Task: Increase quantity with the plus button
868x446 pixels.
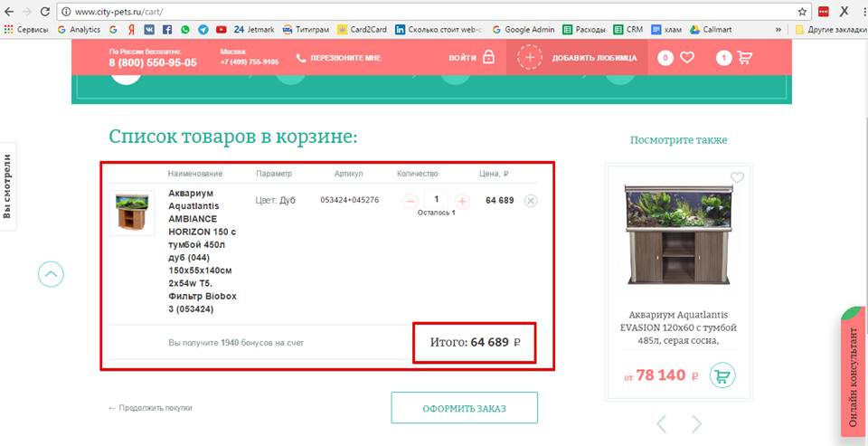Action: 462,201
